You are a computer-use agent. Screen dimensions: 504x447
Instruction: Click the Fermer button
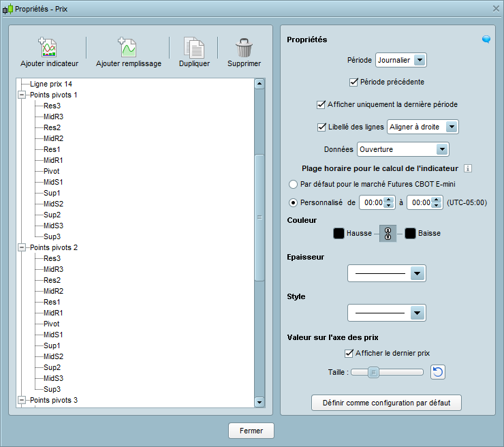click(x=251, y=431)
